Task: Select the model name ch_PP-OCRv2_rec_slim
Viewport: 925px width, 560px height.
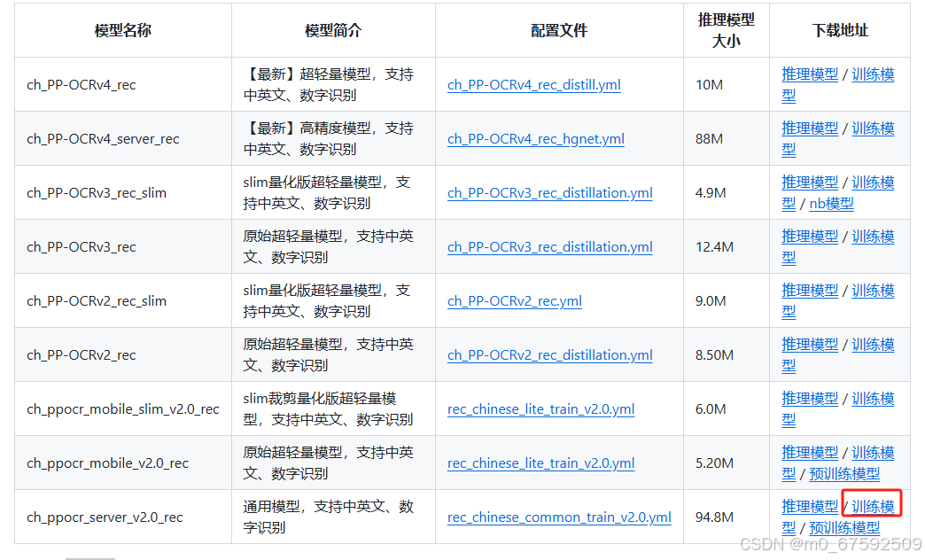Action: coord(97,301)
